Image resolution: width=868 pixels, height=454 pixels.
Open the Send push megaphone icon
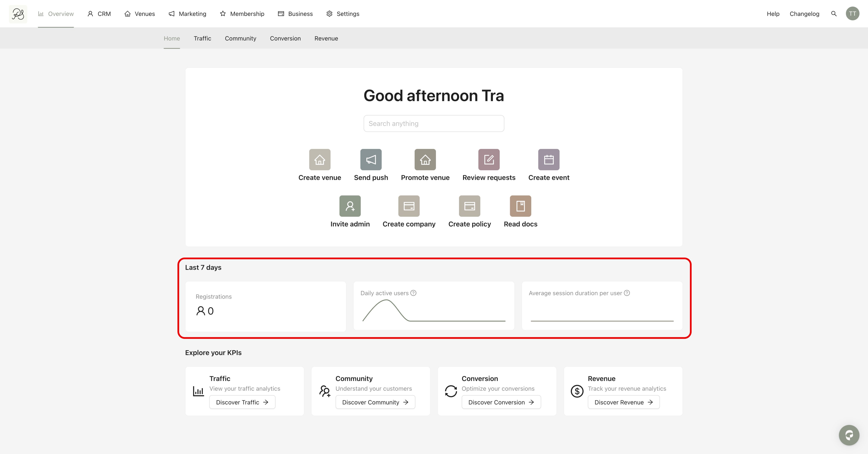371,160
